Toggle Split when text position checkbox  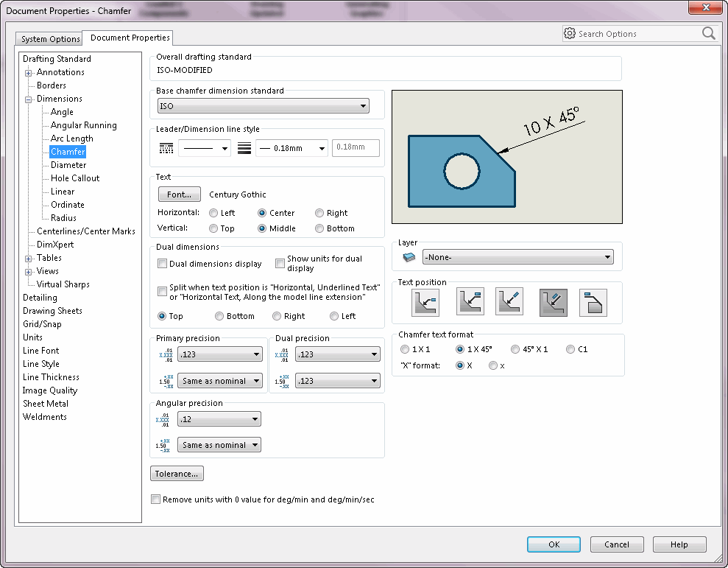[162, 292]
